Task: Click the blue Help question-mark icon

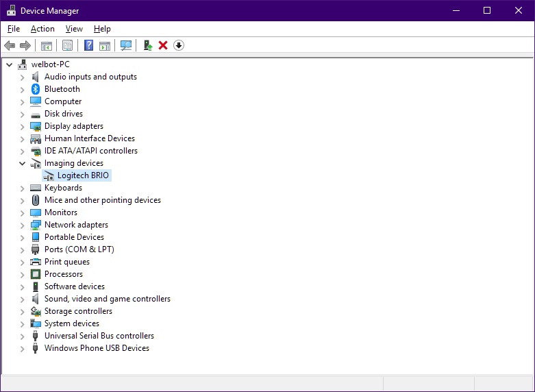Action: pos(89,45)
